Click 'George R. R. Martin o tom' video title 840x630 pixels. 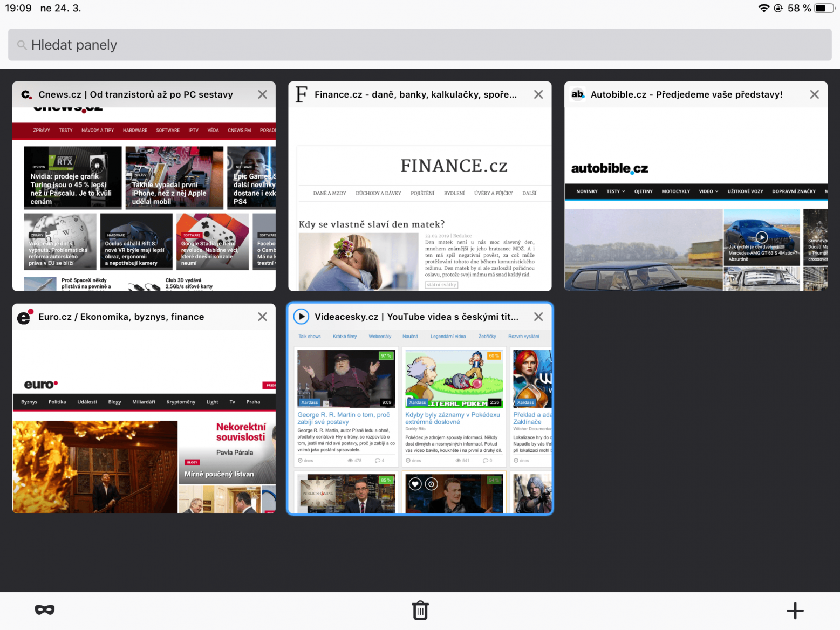344,419
